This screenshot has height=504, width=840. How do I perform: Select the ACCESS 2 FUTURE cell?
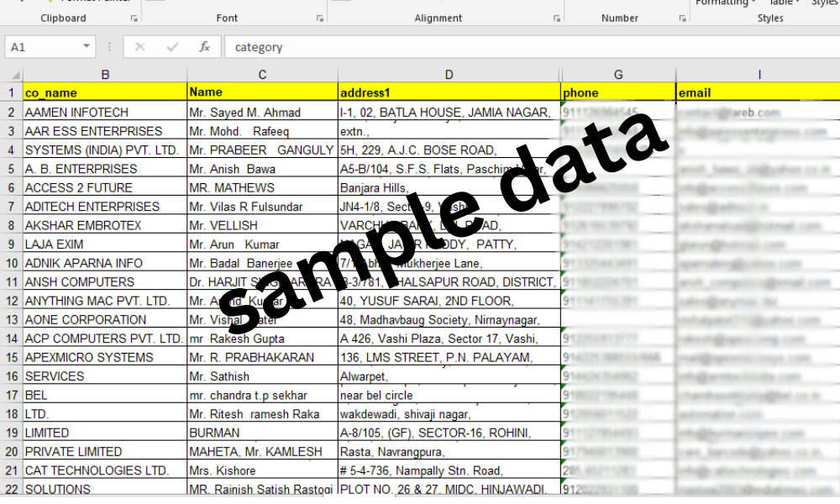[x=105, y=187]
